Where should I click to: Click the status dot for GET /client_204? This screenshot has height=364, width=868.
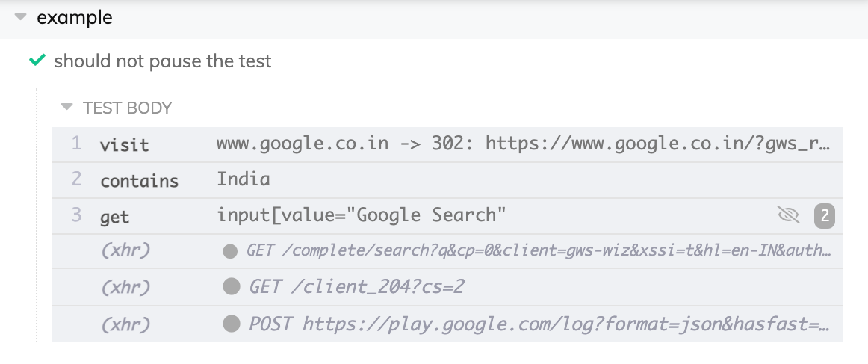[x=232, y=288]
